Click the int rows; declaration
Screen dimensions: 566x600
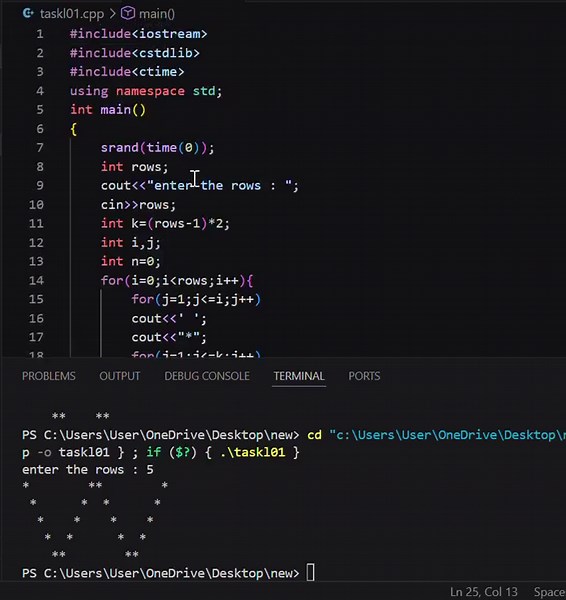tap(134, 167)
